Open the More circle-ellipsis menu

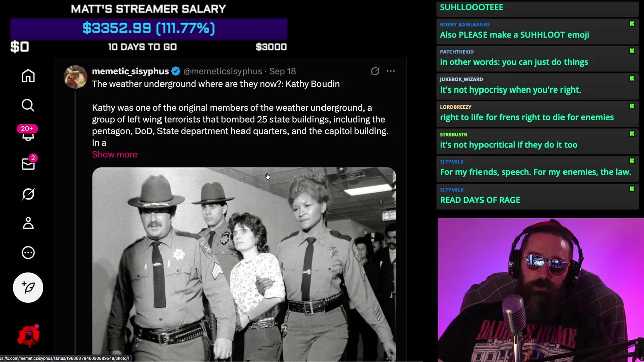click(28, 253)
